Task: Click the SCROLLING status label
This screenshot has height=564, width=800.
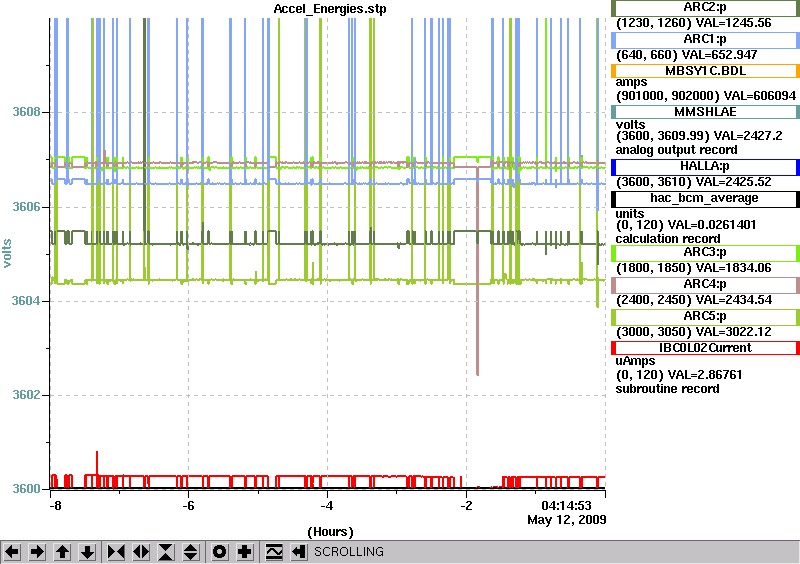Action: 348,552
